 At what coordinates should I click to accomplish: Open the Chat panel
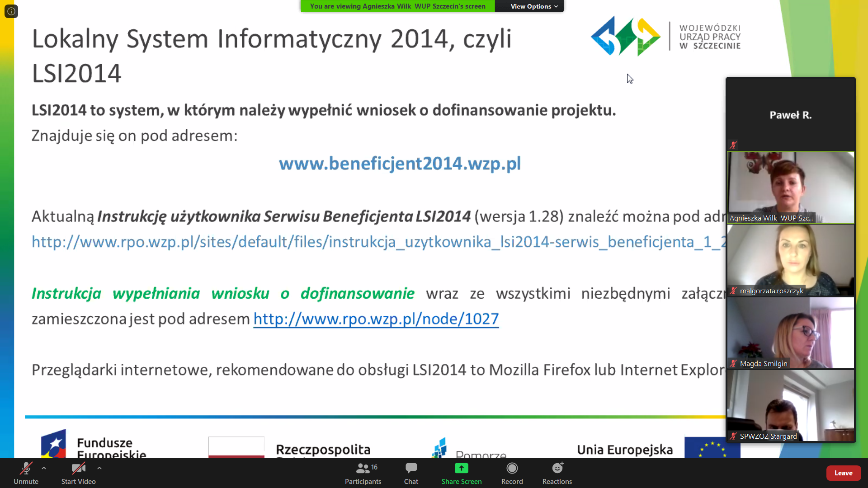click(411, 473)
